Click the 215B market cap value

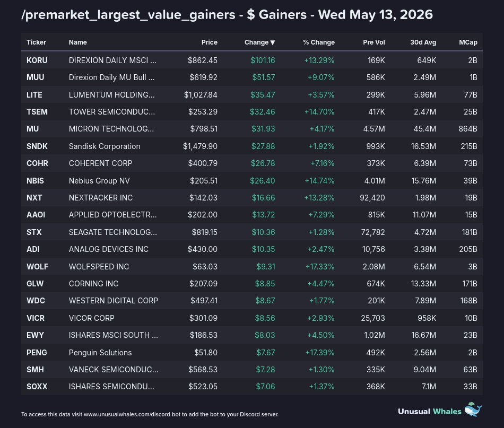click(x=468, y=146)
